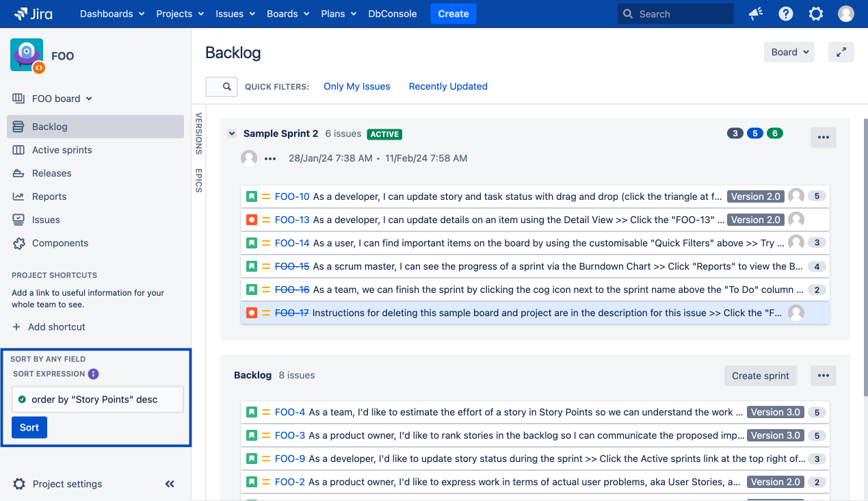Click the top Search field
868x501 pixels.
(x=676, y=14)
